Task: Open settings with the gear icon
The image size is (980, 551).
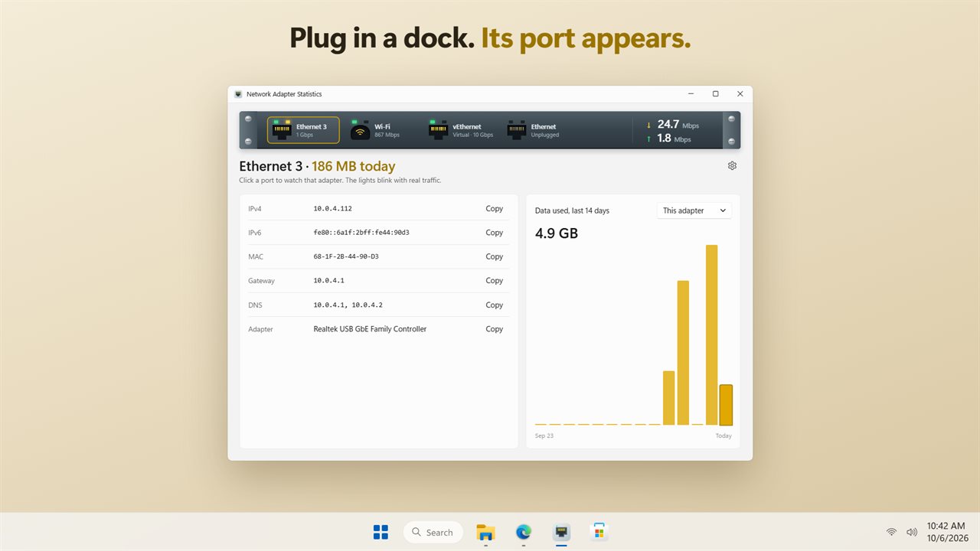Action: click(732, 165)
